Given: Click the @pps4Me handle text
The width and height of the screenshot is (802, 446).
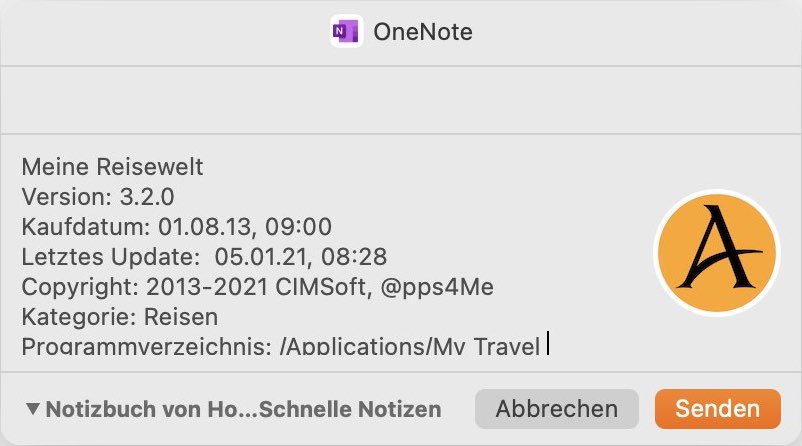Looking at the screenshot, I should (x=437, y=287).
